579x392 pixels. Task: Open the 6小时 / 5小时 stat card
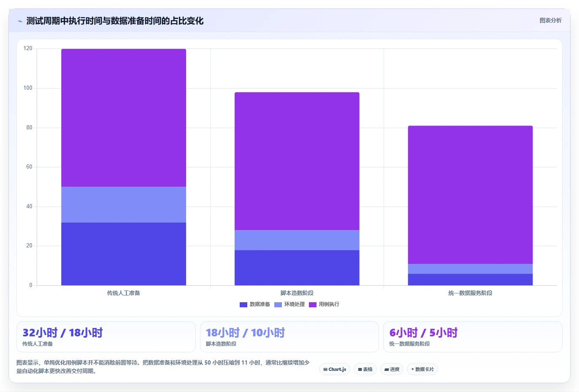pos(473,337)
